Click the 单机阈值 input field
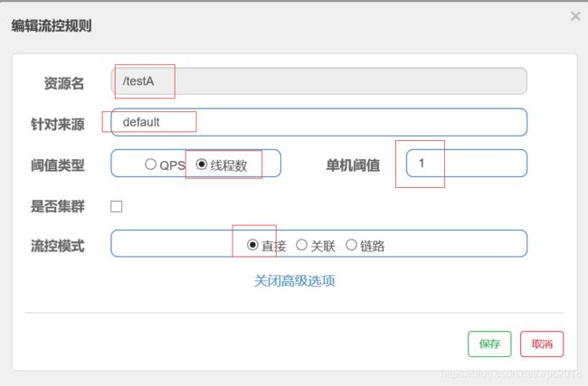The width and height of the screenshot is (588, 386). click(467, 163)
